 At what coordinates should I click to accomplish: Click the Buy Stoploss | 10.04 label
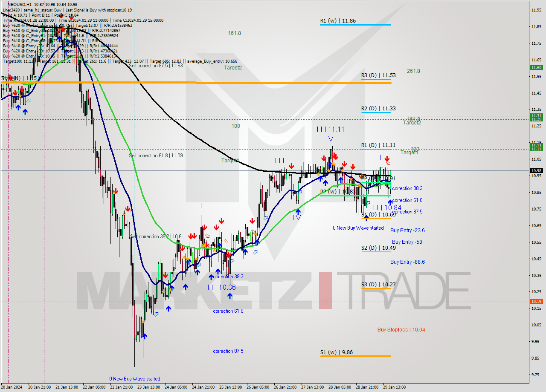(x=401, y=330)
